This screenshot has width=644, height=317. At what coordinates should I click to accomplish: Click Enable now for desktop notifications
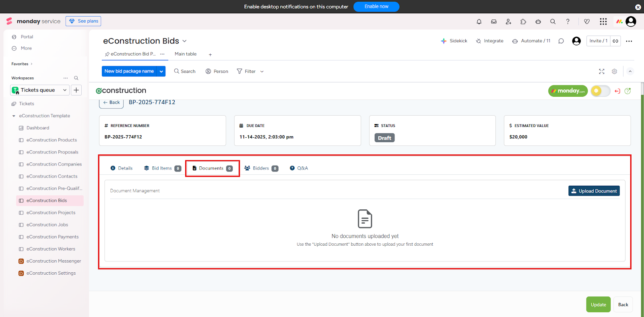point(376,6)
